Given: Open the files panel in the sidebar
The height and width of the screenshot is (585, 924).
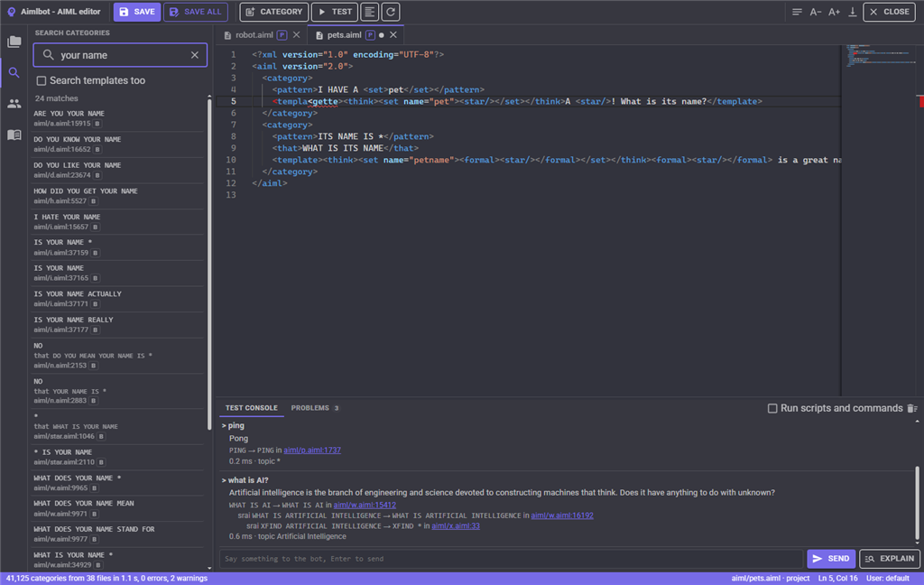Looking at the screenshot, I should 14,42.
